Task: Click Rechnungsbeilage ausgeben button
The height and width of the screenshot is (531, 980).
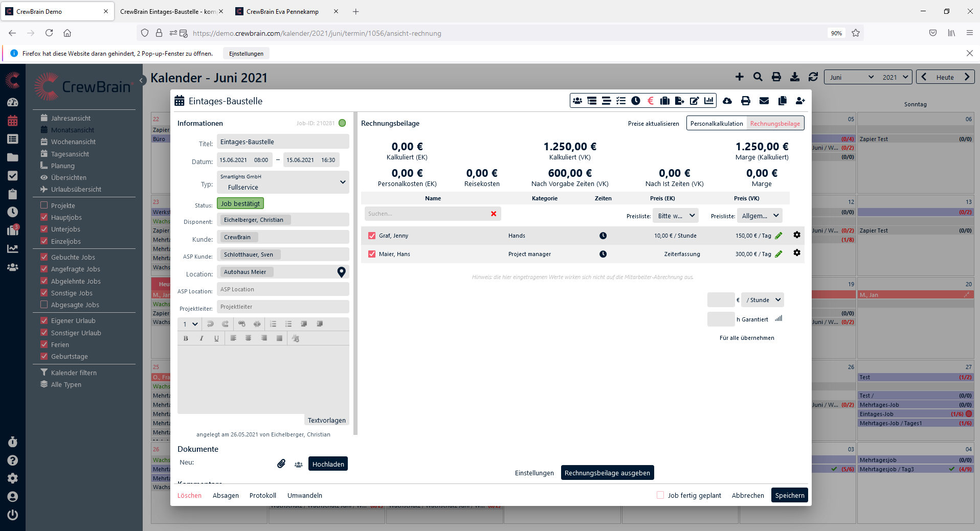Action: [607, 473]
